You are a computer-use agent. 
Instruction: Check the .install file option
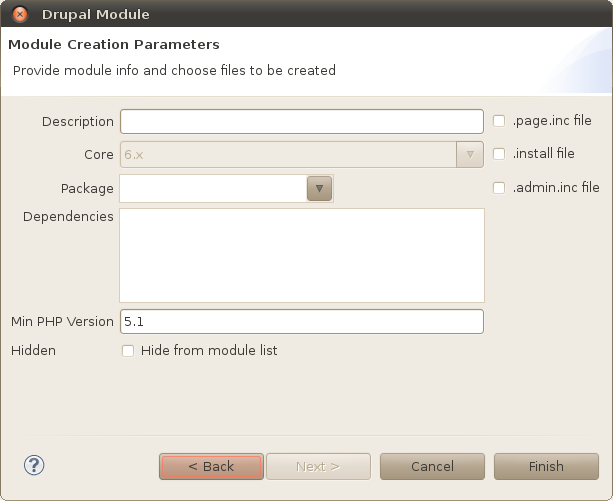499,154
